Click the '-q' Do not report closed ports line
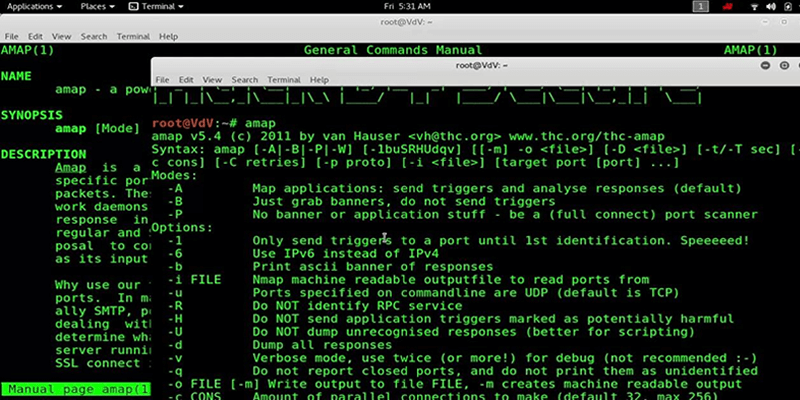Viewport: 800px width, 400px height. point(463,371)
